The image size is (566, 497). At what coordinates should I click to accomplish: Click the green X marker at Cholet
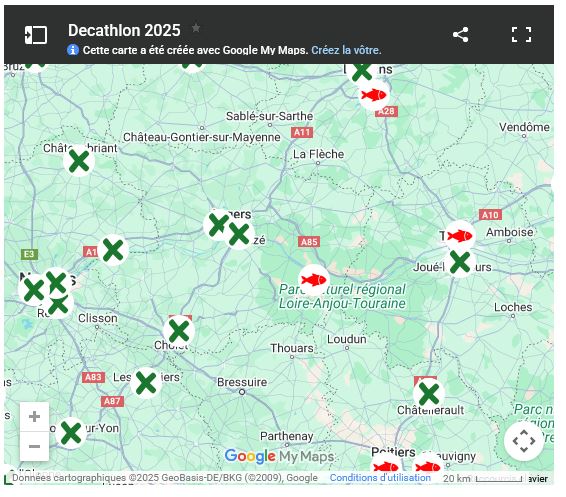[179, 331]
